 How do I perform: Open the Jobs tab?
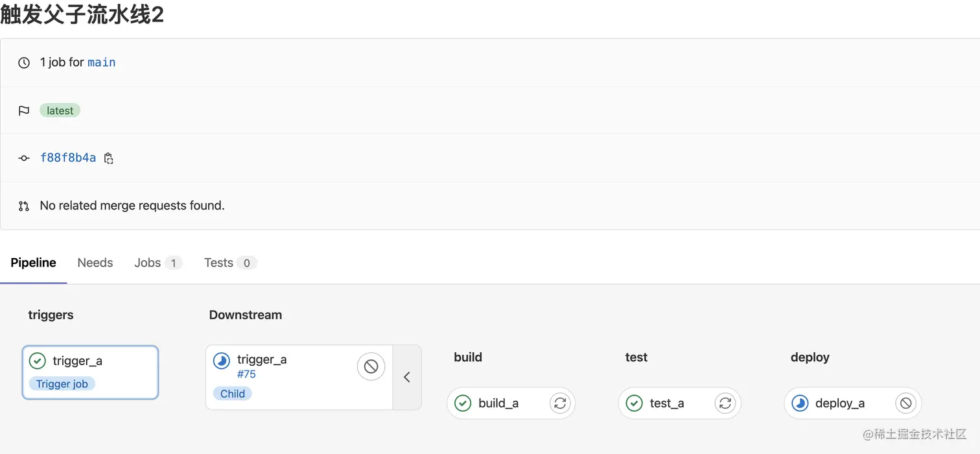coord(148,263)
